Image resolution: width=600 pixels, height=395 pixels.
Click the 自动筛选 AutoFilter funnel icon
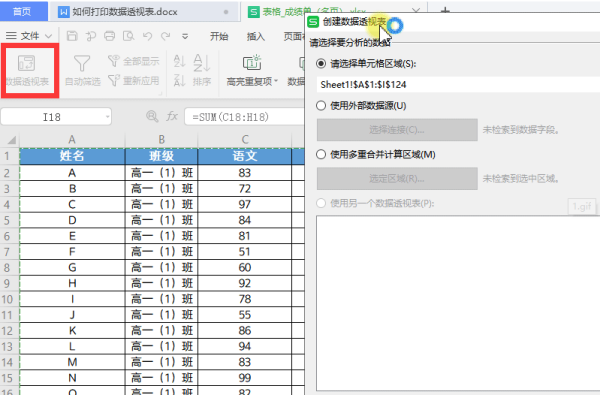[82, 63]
